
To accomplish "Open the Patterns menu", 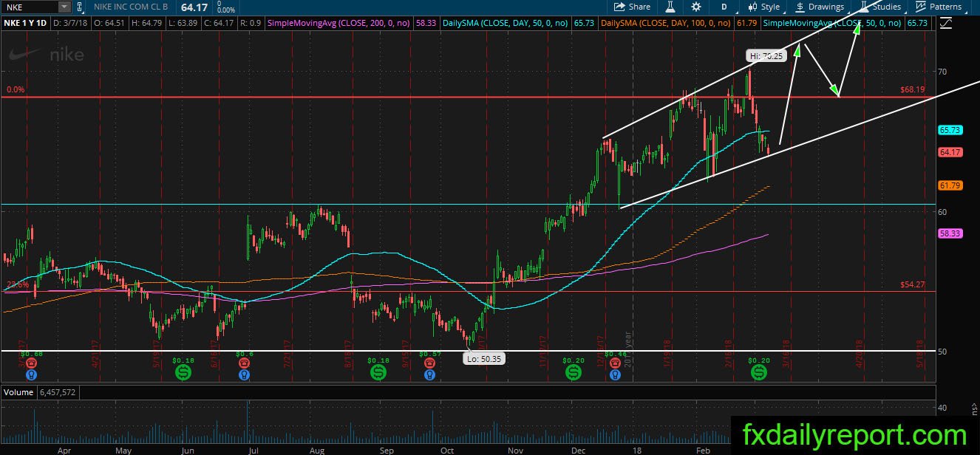I will [939, 7].
